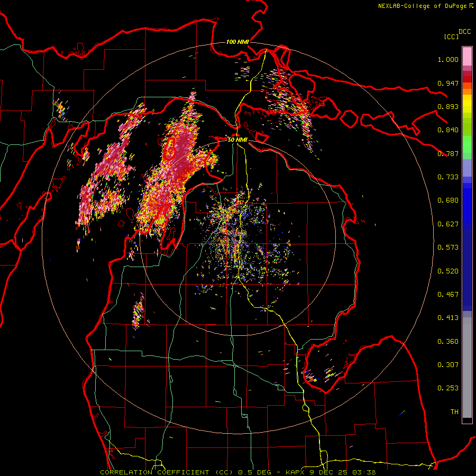Click the 0.627 legend value
The height and width of the screenshot is (476, 476).
pos(448,224)
